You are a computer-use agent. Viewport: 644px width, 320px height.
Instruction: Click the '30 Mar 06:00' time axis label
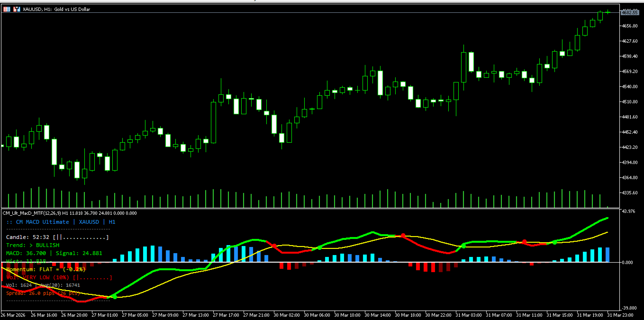click(317, 315)
